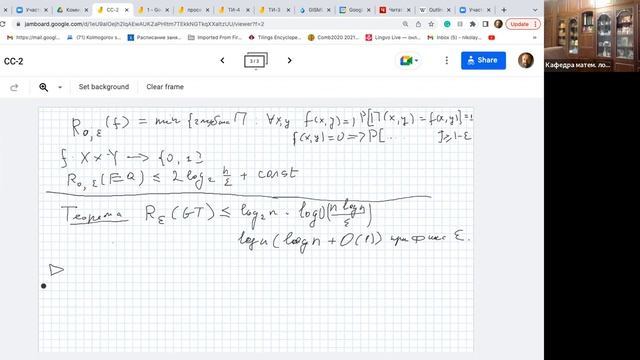640x360 pixels.
Task: Click the zoom magnifier in the address bar
Action: point(405,24)
